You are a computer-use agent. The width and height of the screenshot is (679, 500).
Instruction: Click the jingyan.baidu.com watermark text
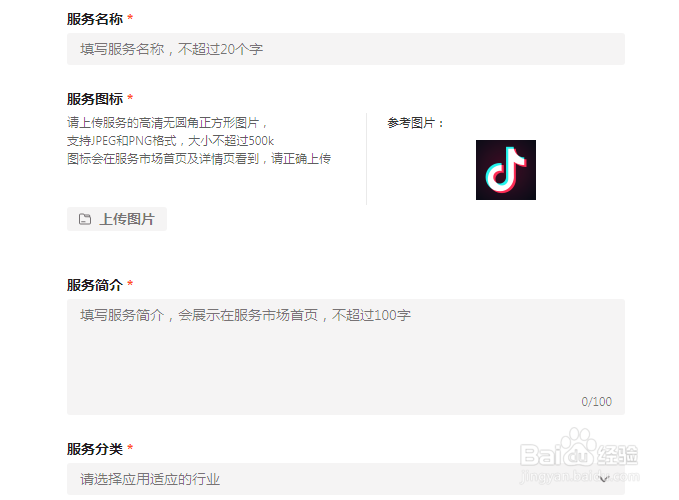pos(579,477)
